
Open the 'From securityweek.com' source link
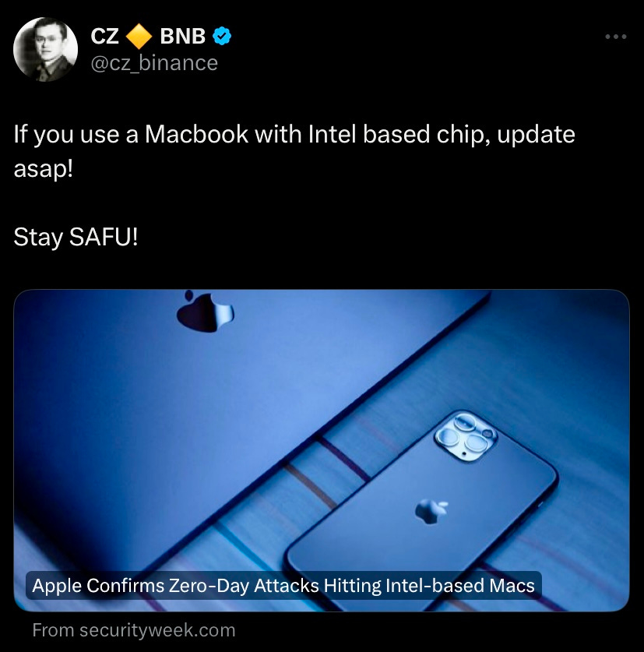click(x=134, y=630)
